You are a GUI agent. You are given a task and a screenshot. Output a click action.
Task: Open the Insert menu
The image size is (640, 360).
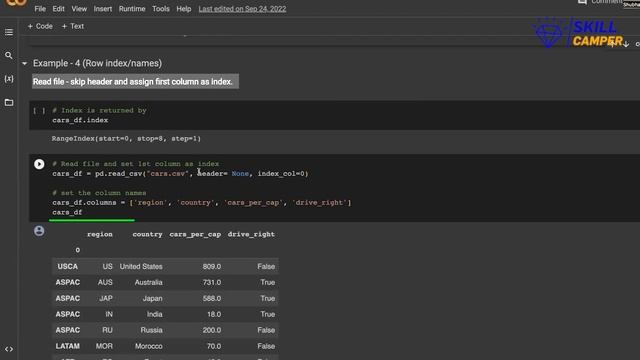102,9
